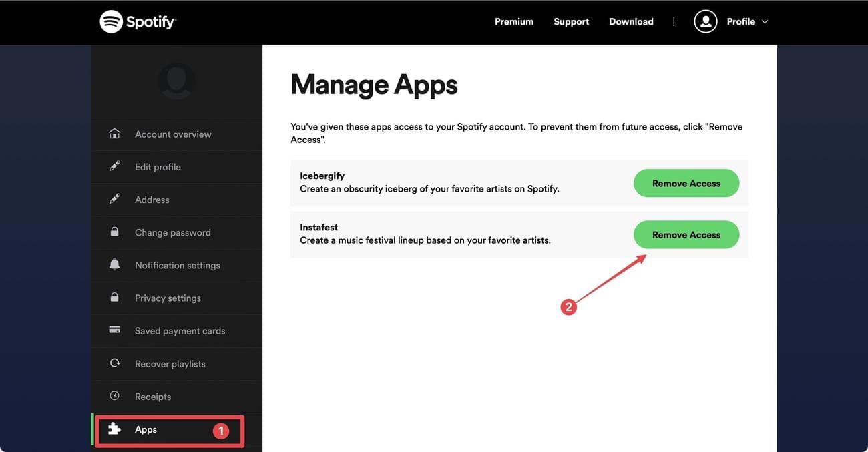Click the profile avatar icon in header
The width and height of the screenshot is (868, 452).
tap(705, 21)
